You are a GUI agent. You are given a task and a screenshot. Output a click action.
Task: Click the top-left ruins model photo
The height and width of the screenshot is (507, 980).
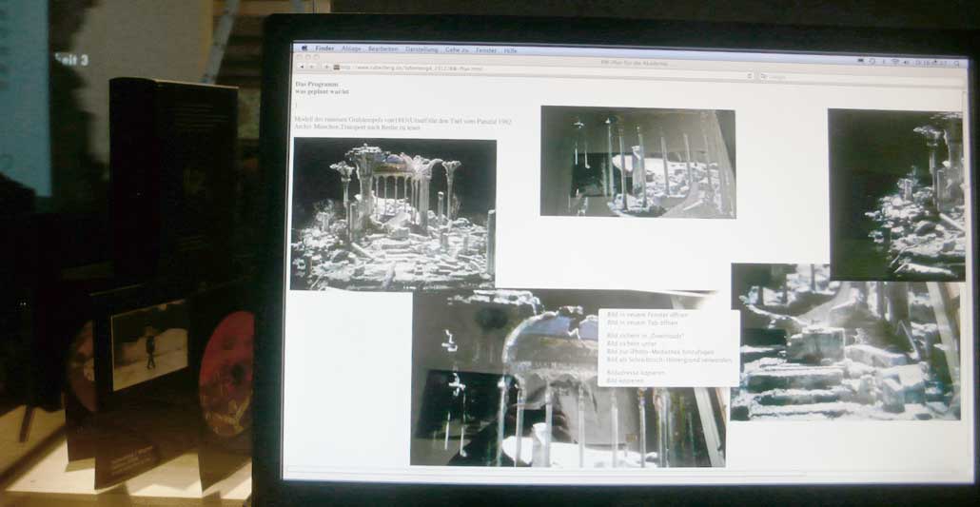tap(393, 212)
